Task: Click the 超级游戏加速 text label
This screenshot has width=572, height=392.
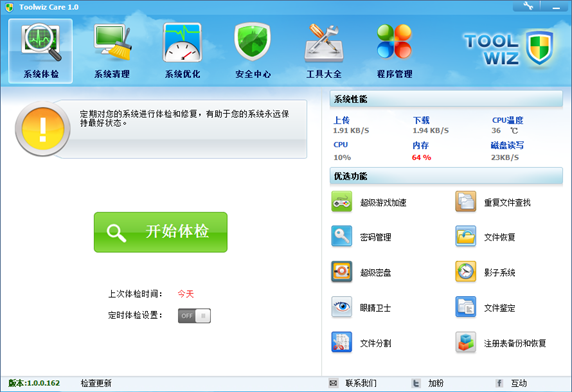Action: click(383, 202)
